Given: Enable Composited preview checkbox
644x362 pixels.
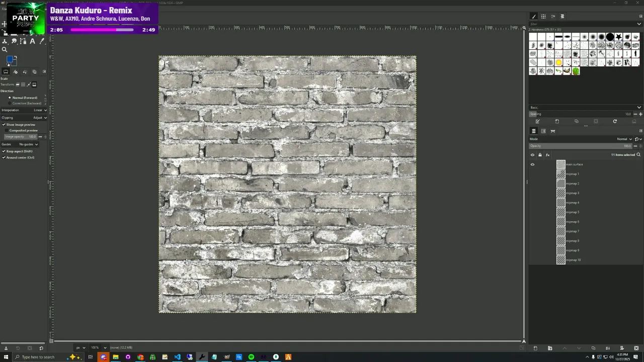Looking at the screenshot, I should 22,130.
